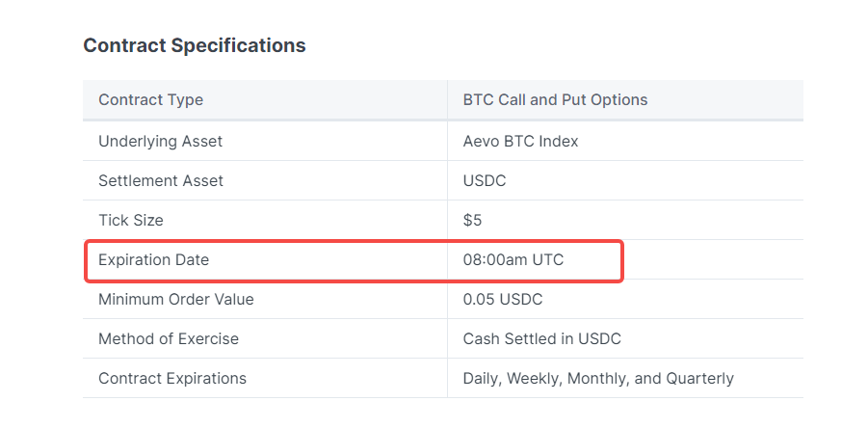This screenshot has height=428, width=868.
Task: Click the 08:00am UTC value
Action: pos(513,259)
